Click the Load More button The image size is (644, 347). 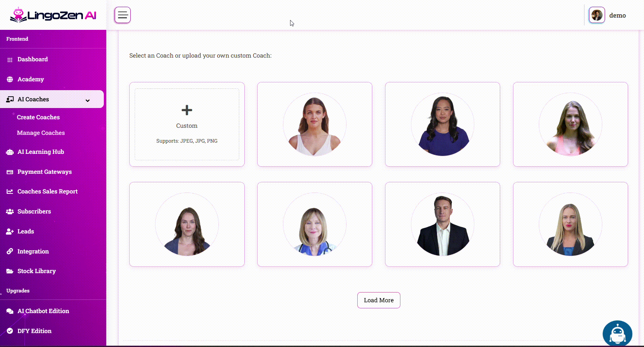(x=379, y=300)
